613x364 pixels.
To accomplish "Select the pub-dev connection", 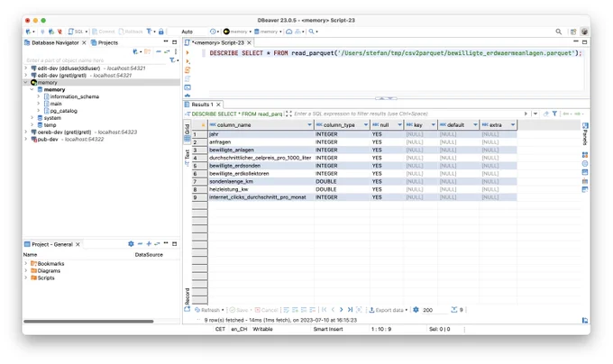I will [48, 139].
